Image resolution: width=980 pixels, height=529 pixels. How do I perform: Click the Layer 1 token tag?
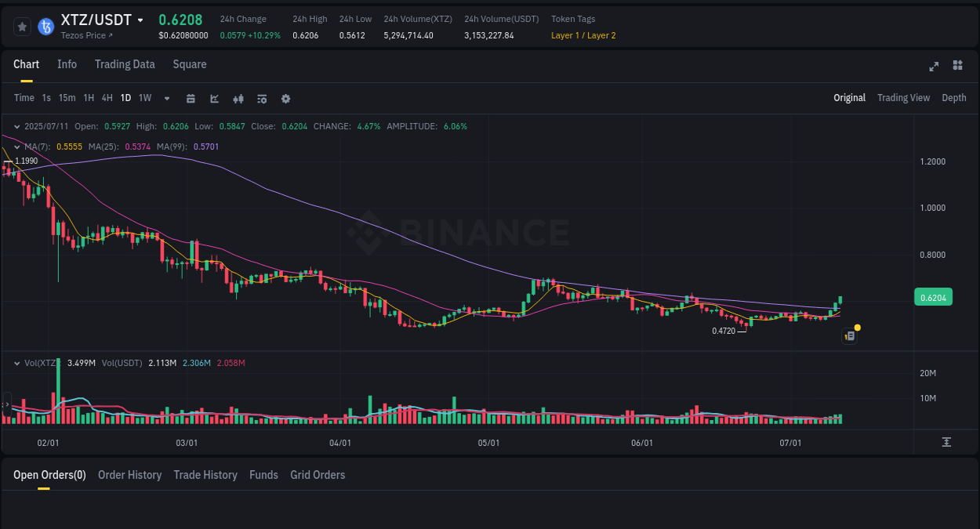click(565, 35)
